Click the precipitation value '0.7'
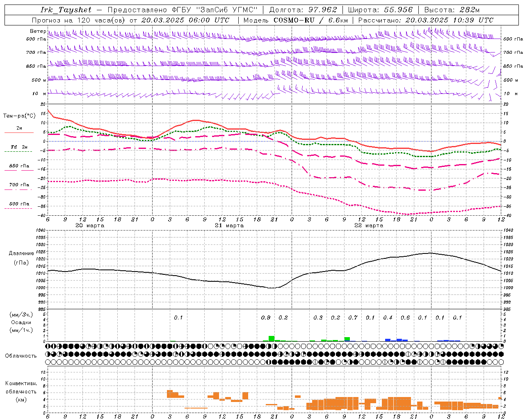525x420 pixels. coord(353,318)
